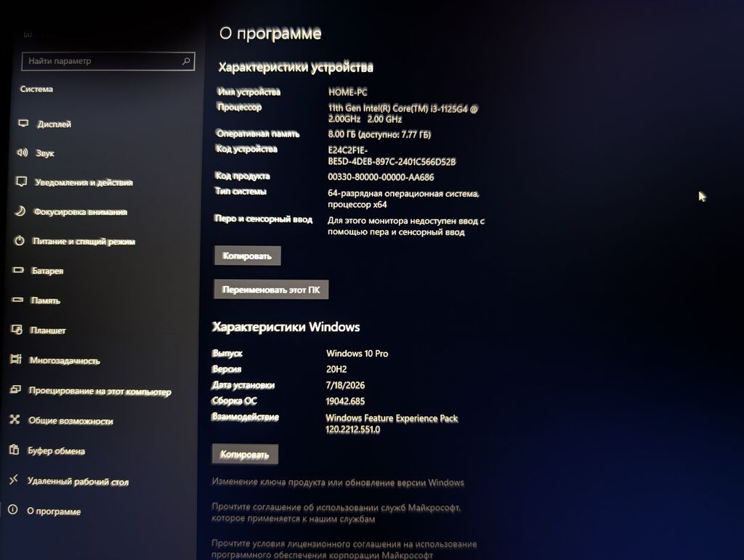Click the Система sidebar heading

tap(36, 89)
